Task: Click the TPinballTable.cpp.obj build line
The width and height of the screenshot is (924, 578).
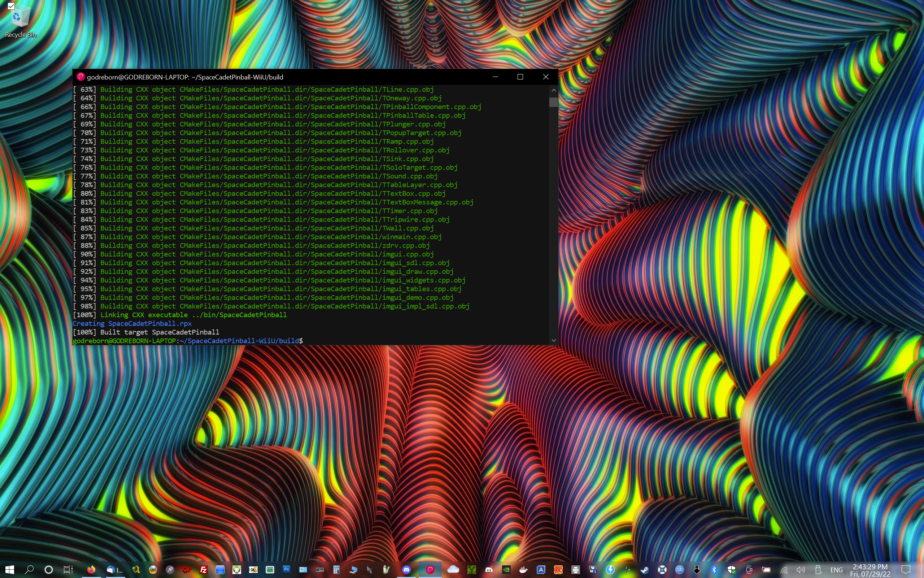Action: 269,116
